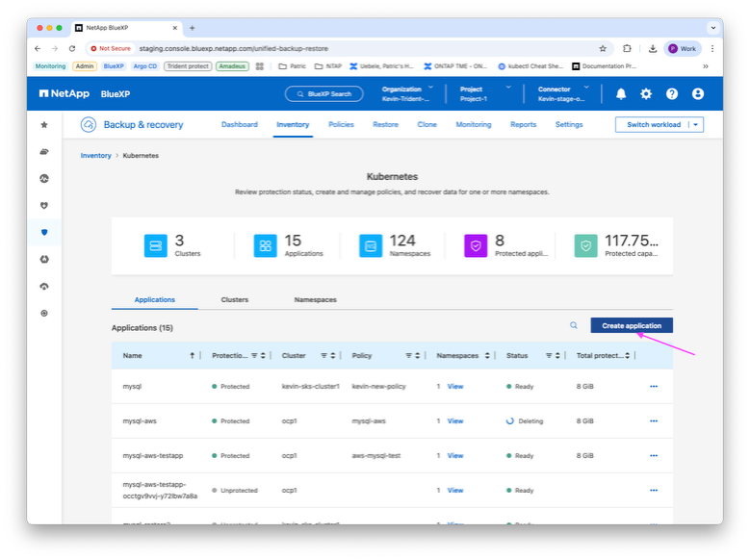Open the Argo CD bookmark
Viewport: 750px width, 560px height.
[x=145, y=66]
